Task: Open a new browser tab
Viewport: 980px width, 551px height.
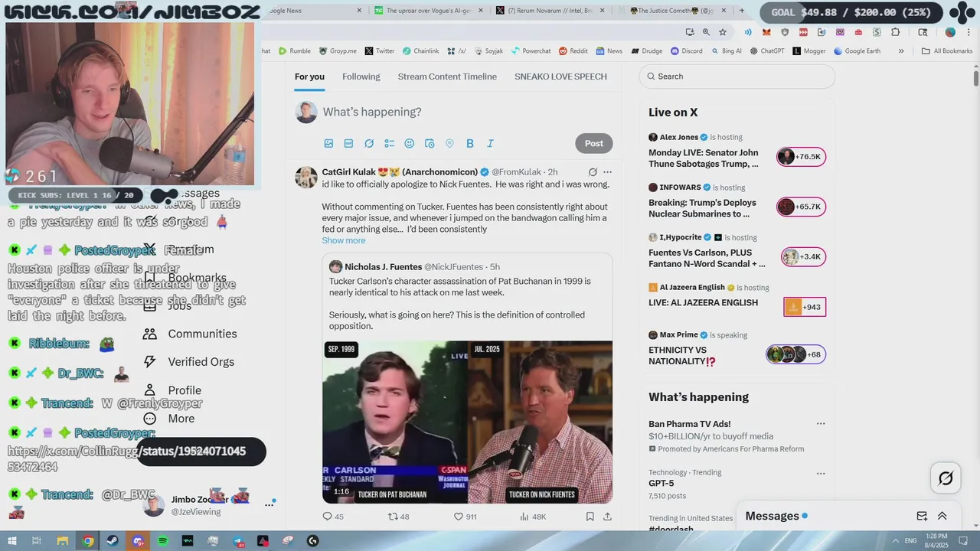Action: click(741, 11)
